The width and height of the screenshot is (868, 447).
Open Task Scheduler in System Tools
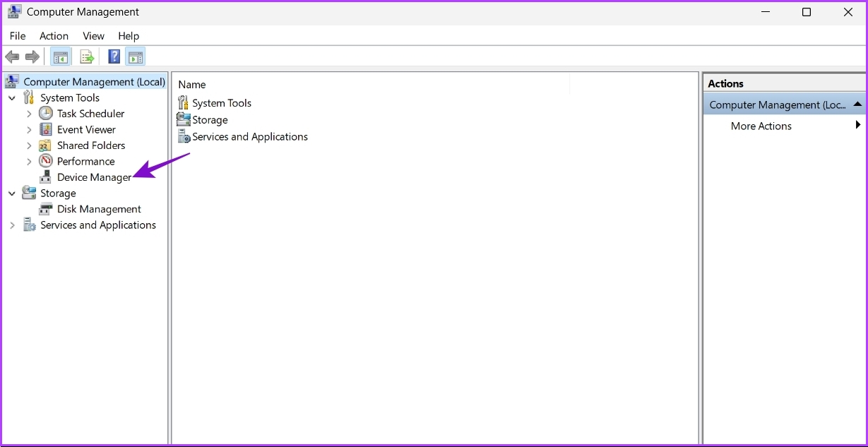tap(90, 114)
